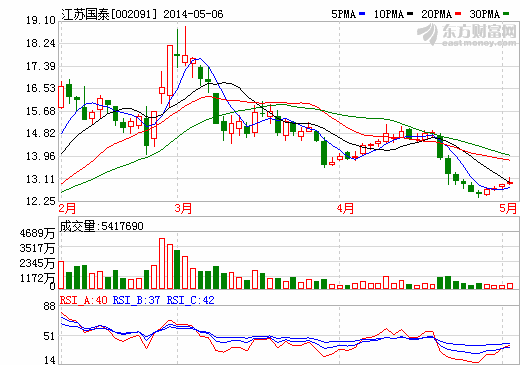Click the 3月 month label
The image size is (520, 365).
183,209
